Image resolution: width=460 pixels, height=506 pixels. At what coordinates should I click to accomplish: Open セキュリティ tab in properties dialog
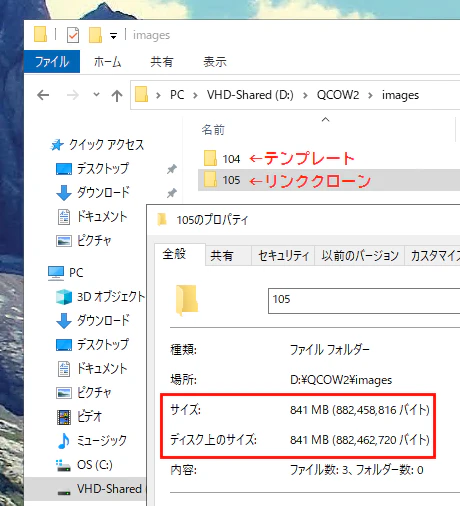(x=283, y=256)
